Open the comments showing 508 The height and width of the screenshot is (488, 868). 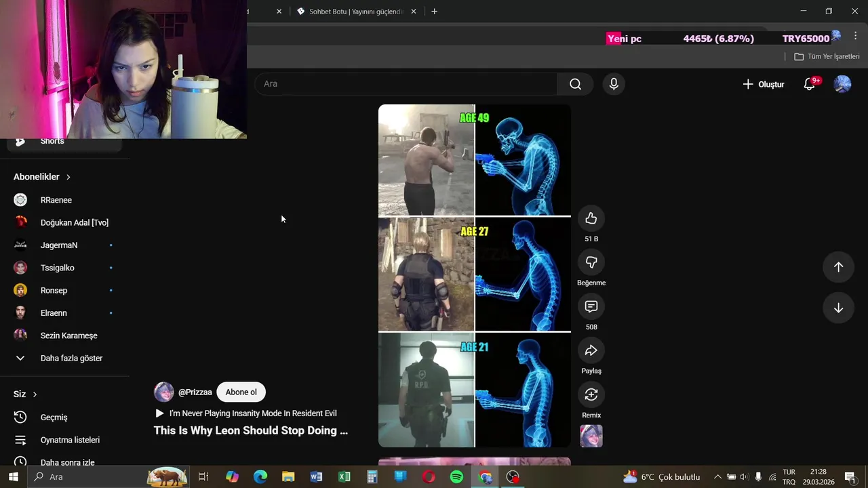click(591, 306)
